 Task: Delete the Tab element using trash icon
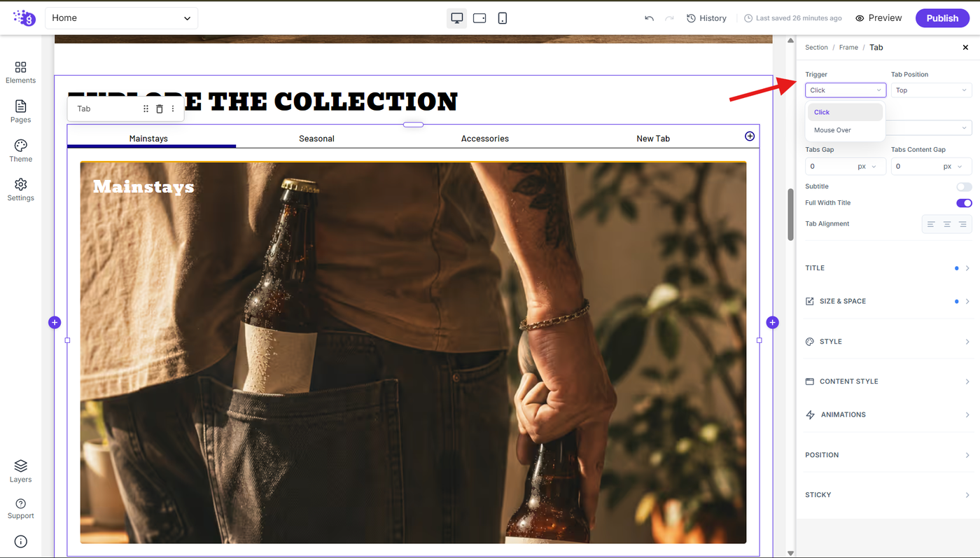coord(160,109)
